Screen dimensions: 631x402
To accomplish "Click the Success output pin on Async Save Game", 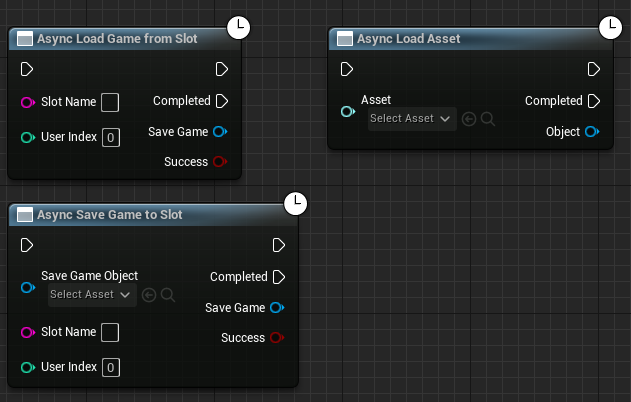I will [x=277, y=338].
